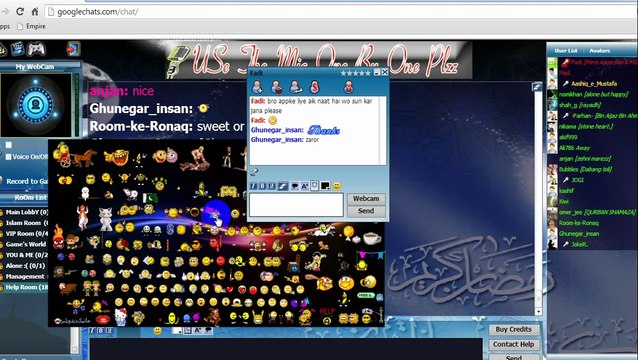Click Send button in Fadi chat window

[366, 211]
